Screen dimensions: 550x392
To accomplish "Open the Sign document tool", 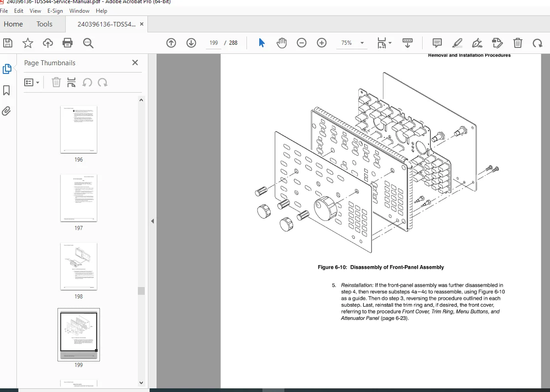I will (477, 43).
